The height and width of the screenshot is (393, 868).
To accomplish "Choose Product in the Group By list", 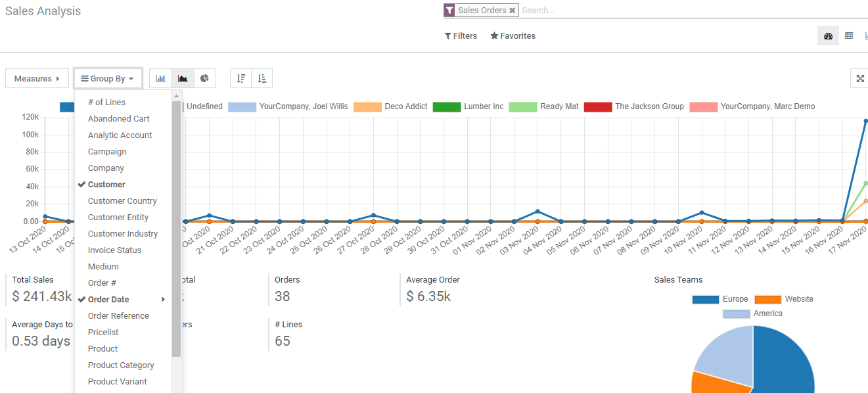I will (103, 349).
